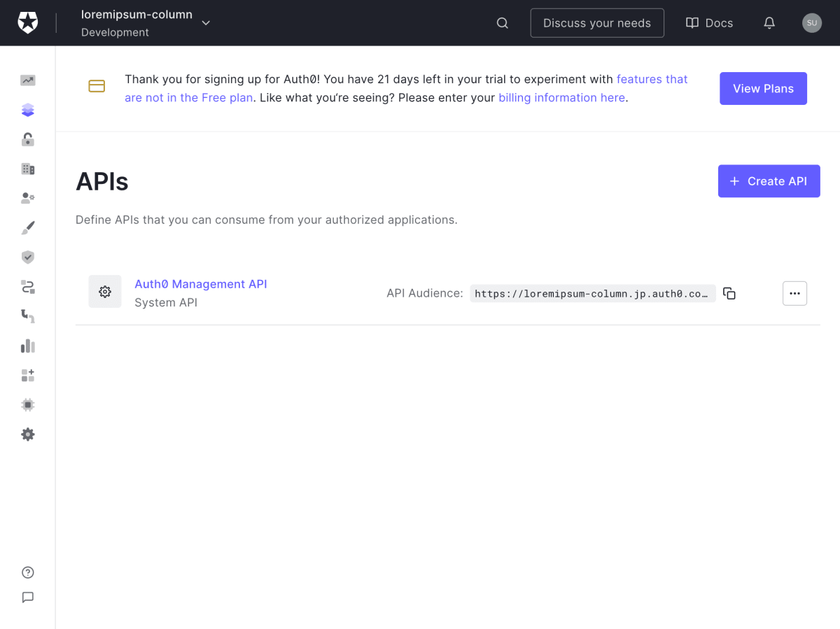Click the search magnifier icon in header
The width and height of the screenshot is (840, 629).
point(503,23)
